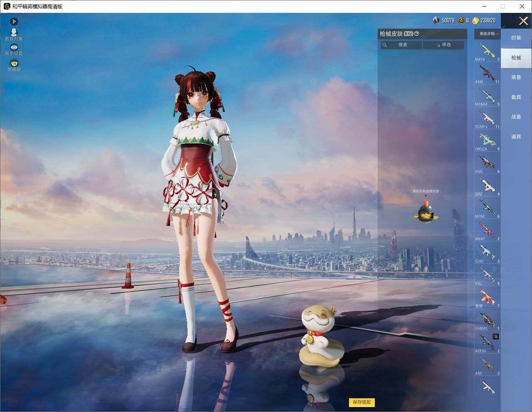Click the 238820 gold coin amount
The width and height of the screenshot is (532, 412).
pos(488,20)
